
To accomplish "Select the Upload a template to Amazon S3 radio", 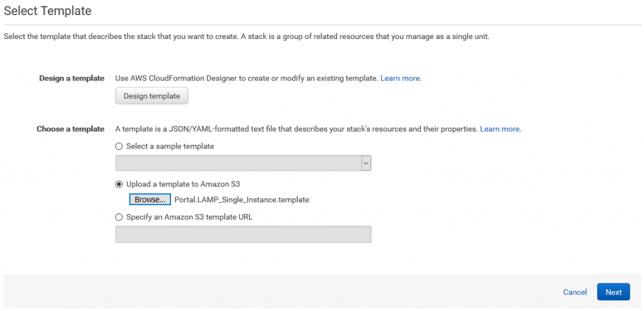I will point(119,184).
